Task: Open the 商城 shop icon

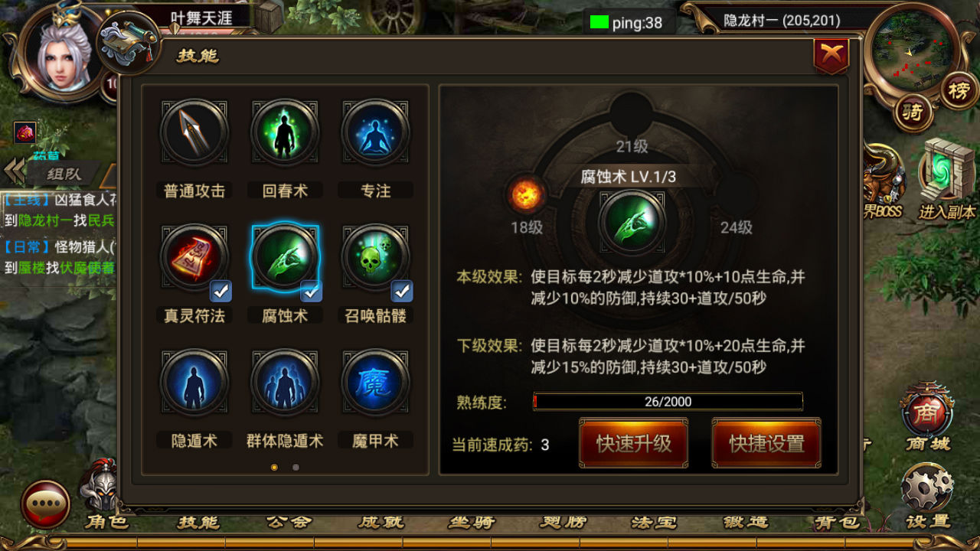Action: coord(927,417)
